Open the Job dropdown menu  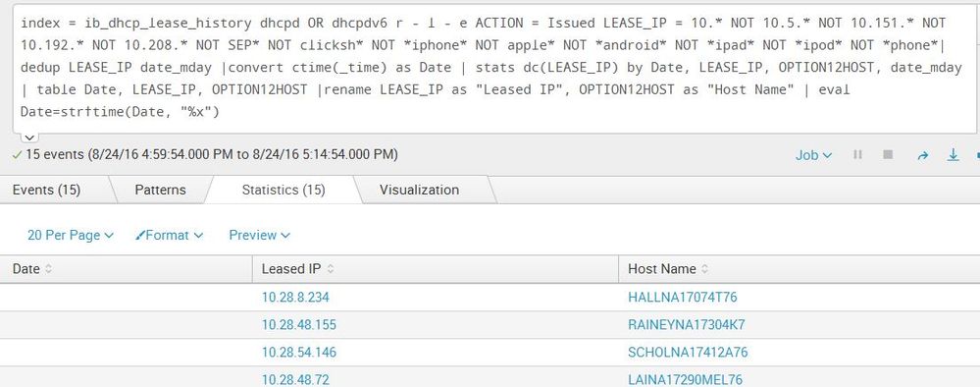pos(813,155)
